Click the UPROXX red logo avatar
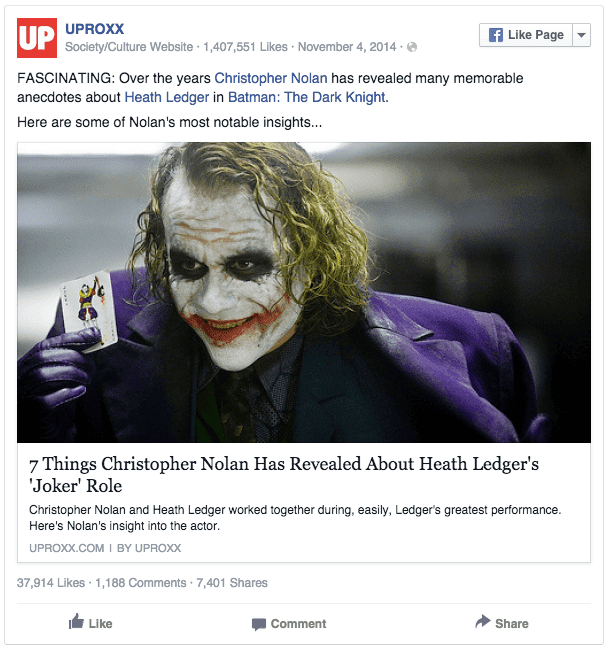The width and height of the screenshot is (610, 650). click(x=37, y=38)
